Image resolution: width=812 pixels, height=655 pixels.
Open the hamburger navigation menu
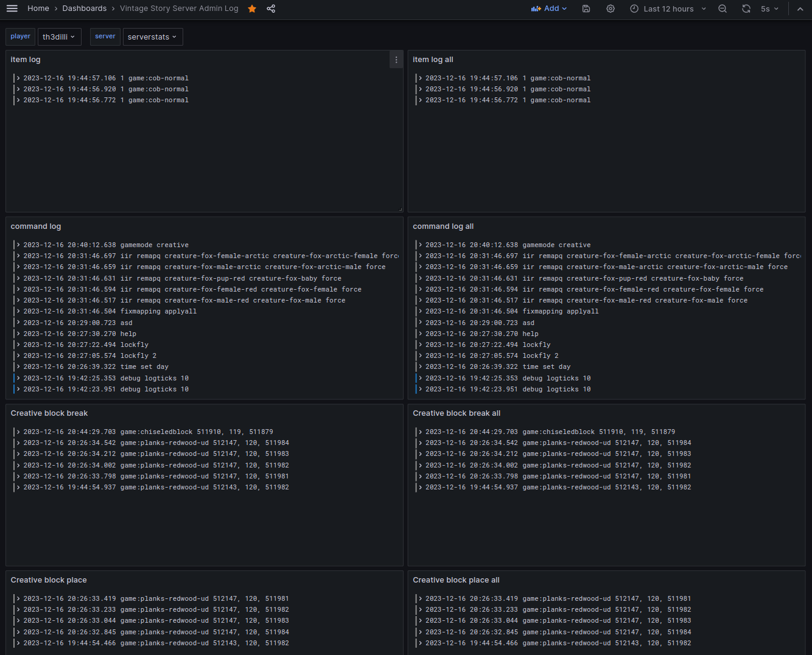pyautogui.click(x=12, y=9)
